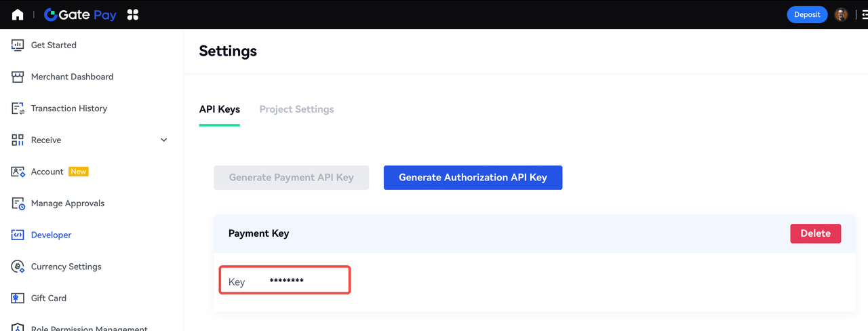Screen dimensions: 868x331
Task: Click the grayed Generate Payment API Key button
Action: tap(291, 178)
